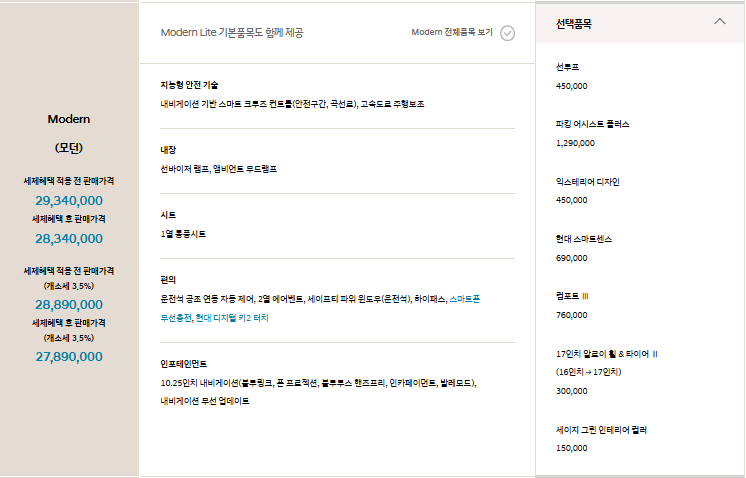Open the 현대 디지털 키2 터치 link
The width and height of the screenshot is (746, 478).
[232, 318]
